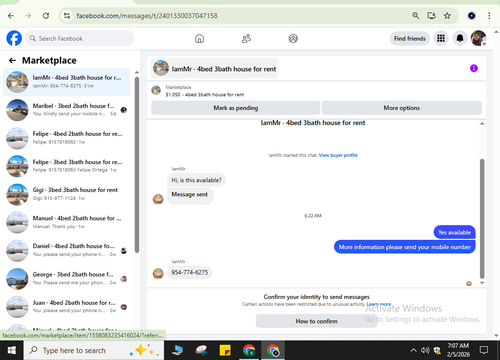
Task: Go back with browser back arrow
Action: pos(11,16)
